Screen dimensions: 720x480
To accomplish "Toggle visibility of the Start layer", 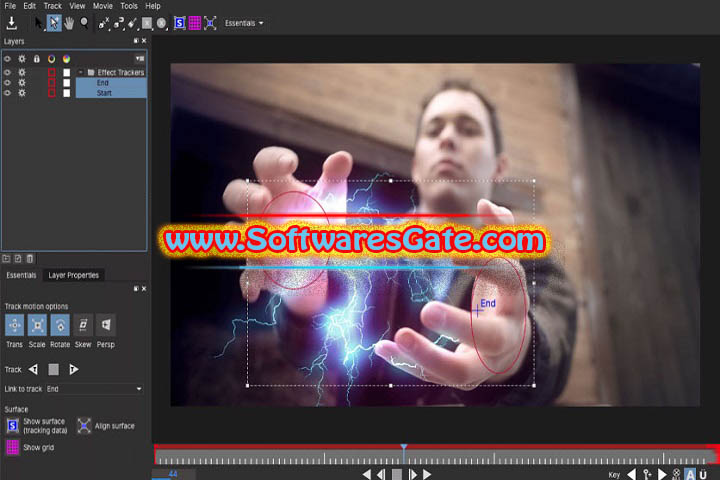I will pos(7,93).
